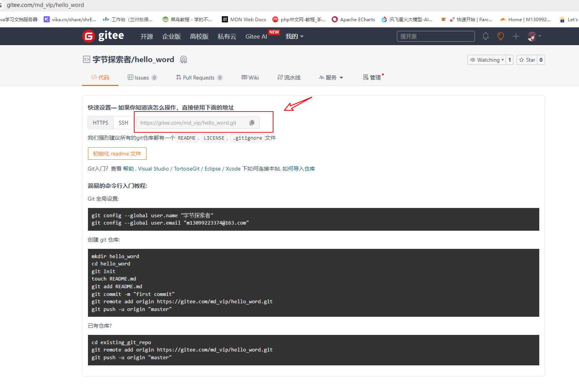Open Home | M130992 bookmark
The image size is (579, 392).
pos(525,19)
